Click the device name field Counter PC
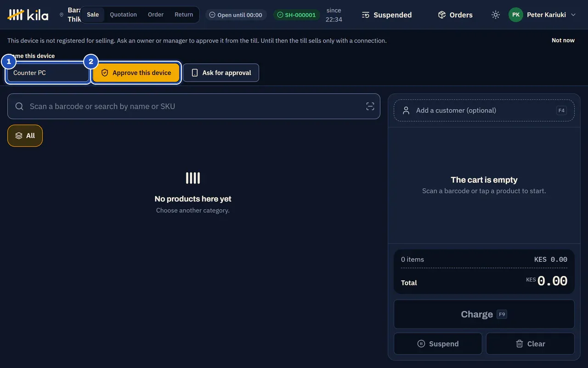This screenshot has height=368, width=588. tap(48, 73)
